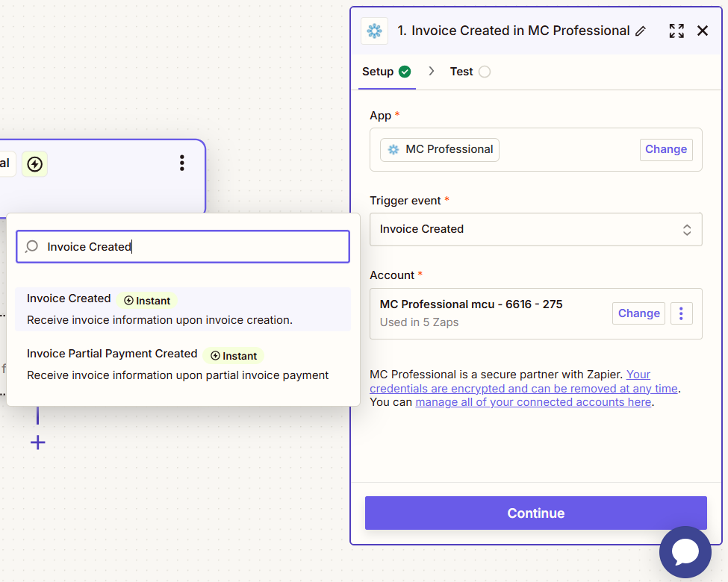Click the Instant badge beside Invoice Created

[147, 301]
